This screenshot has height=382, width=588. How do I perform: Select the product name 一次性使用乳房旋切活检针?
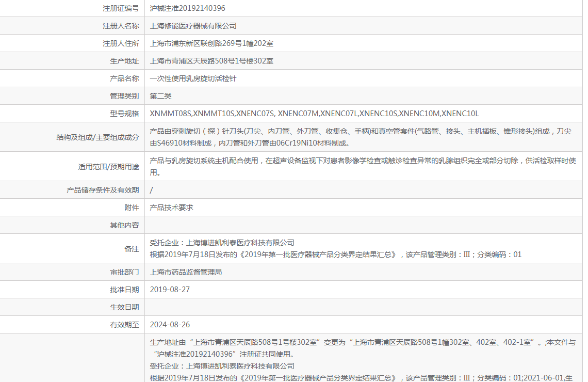[x=193, y=78]
